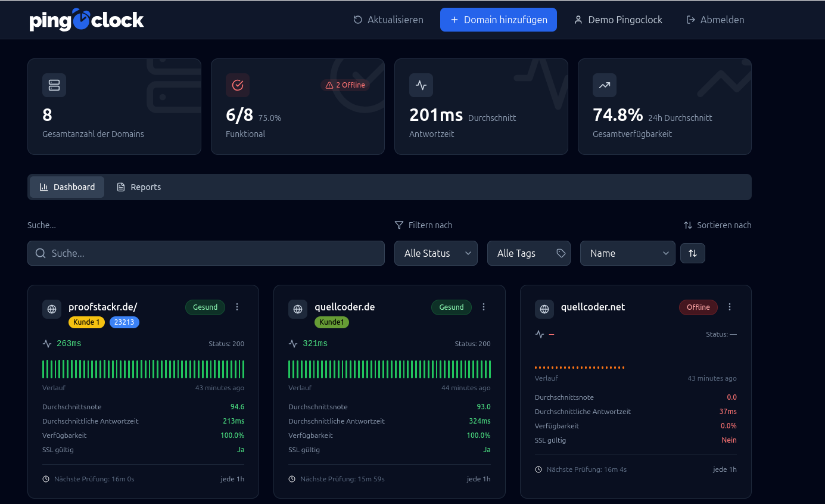Click the pulse icon in the Antwortzeit card
Screen dimensions: 825x504
pos(421,85)
